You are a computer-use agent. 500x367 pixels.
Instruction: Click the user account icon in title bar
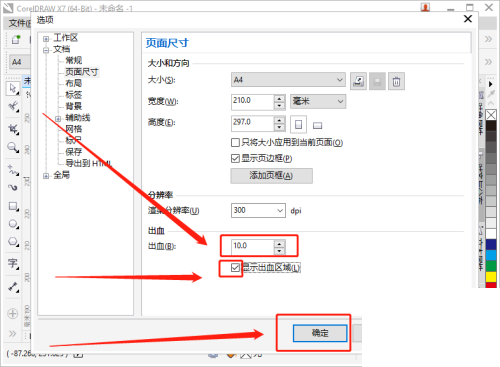pos(425,7)
